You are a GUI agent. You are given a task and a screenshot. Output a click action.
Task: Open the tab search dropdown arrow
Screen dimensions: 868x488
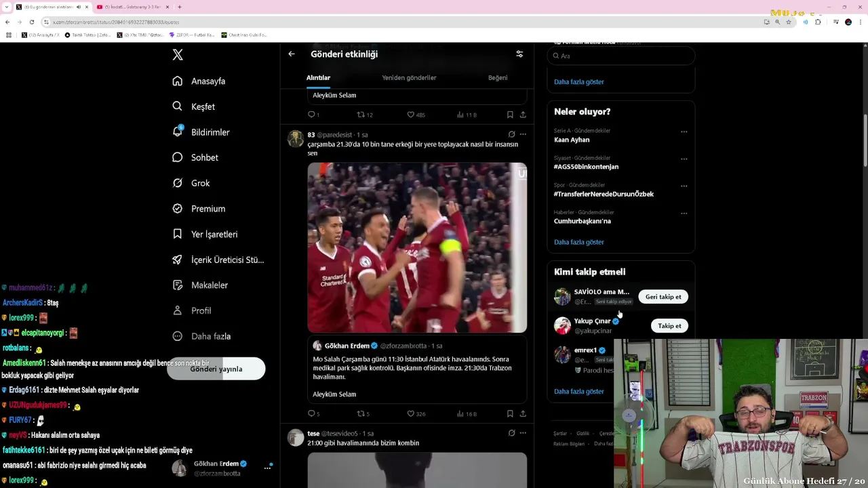point(7,7)
